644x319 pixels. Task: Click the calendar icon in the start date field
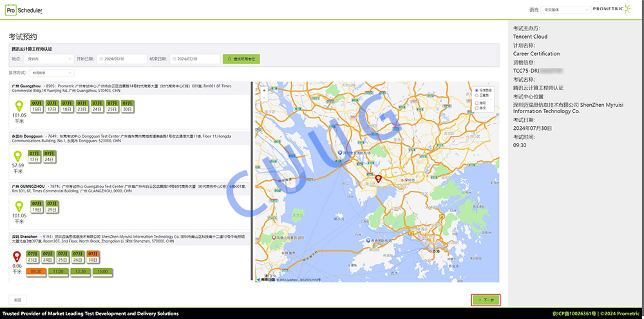(x=101, y=59)
